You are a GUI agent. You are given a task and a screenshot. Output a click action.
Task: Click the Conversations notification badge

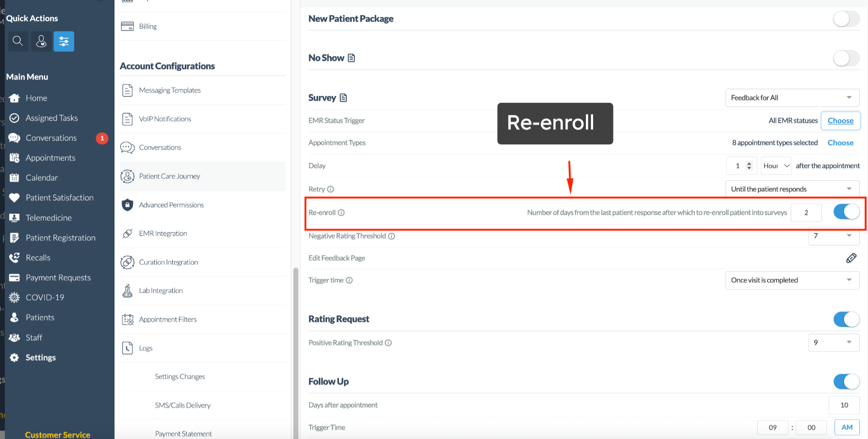(x=102, y=138)
